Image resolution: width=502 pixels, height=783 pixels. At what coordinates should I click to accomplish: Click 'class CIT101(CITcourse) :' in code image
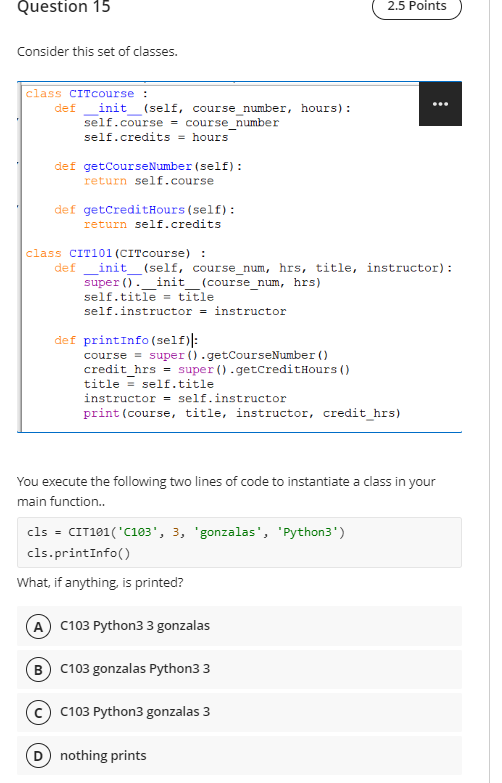click(x=116, y=253)
